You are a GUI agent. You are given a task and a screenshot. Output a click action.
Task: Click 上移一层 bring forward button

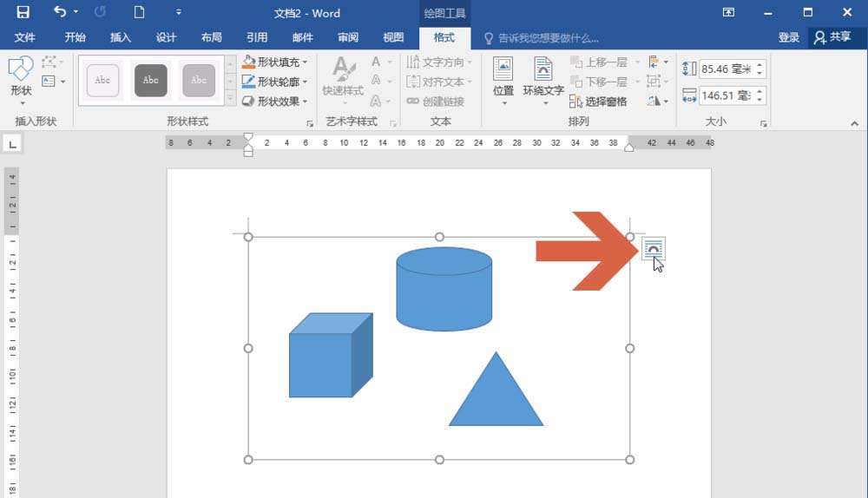pos(599,62)
